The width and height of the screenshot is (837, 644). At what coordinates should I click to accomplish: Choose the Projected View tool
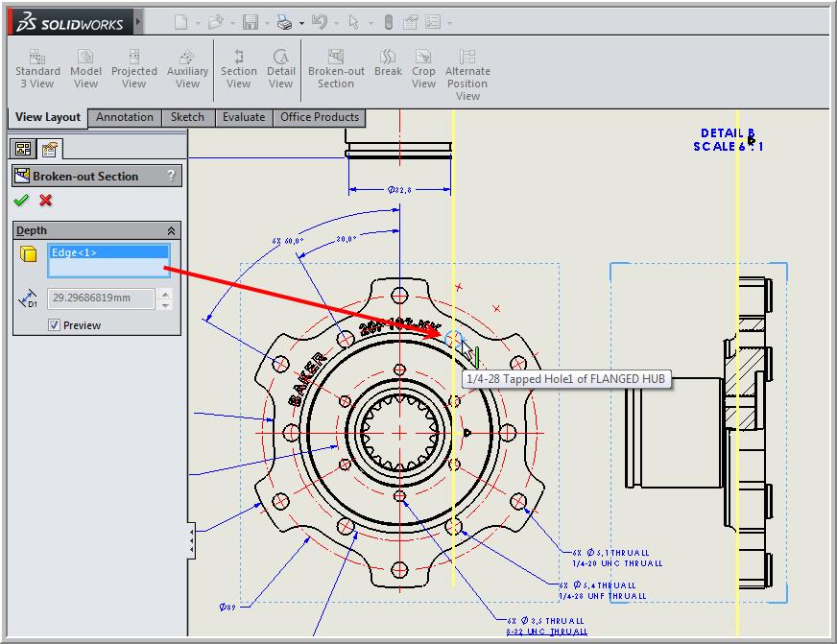pos(134,69)
